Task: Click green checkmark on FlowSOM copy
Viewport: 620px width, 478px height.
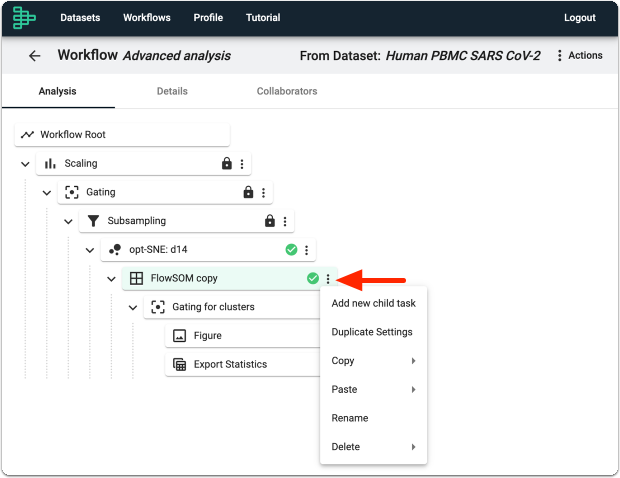Action: click(x=313, y=278)
